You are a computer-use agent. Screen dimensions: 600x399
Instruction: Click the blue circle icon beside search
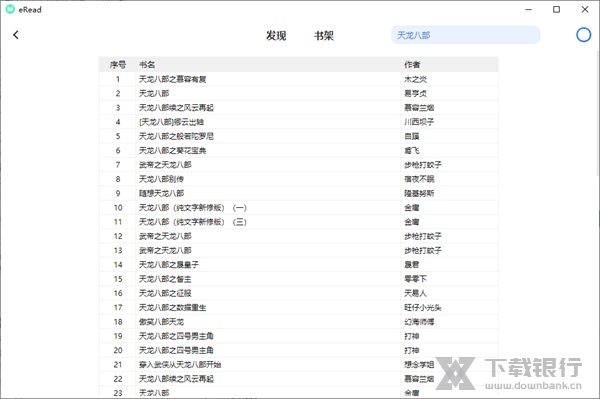click(584, 35)
